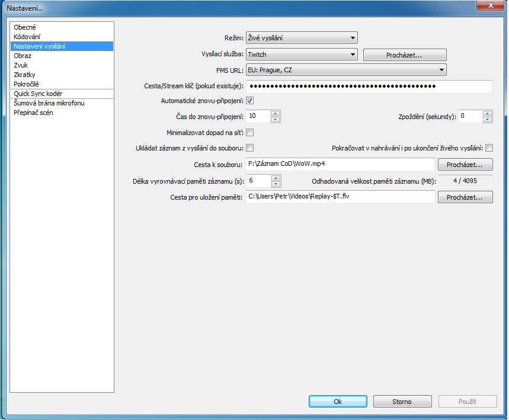Viewport: 509px width, 420px height.
Task: Open the Obecné settings section
Action: tap(62, 27)
